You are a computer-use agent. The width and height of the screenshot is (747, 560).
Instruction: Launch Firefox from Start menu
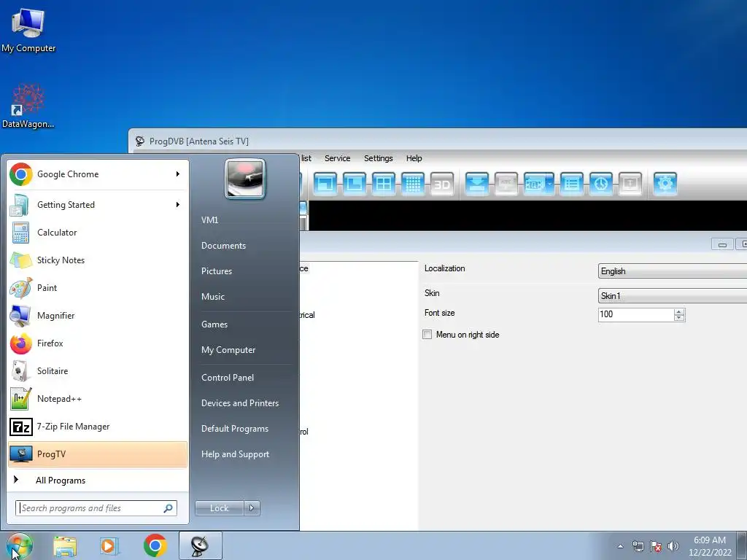[98, 343]
